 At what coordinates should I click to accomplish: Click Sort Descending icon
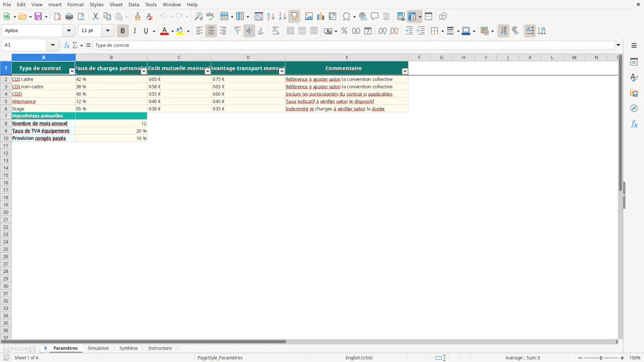[283, 17]
